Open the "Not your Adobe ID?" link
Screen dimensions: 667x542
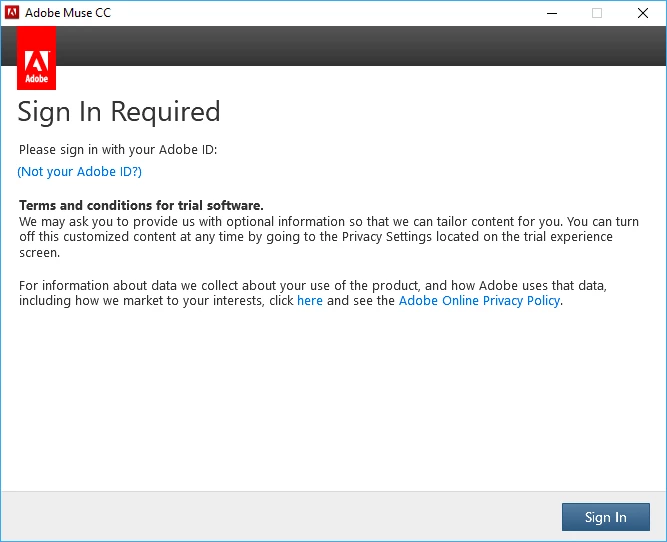pos(80,171)
